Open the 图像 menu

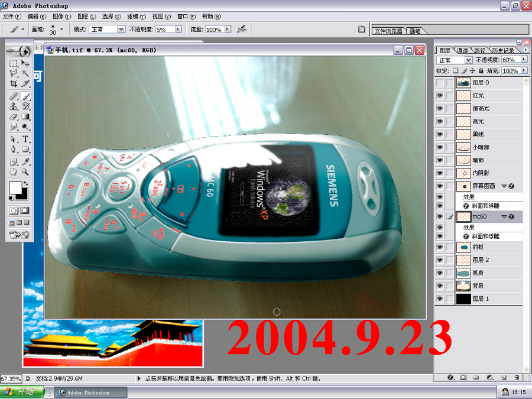click(x=61, y=17)
